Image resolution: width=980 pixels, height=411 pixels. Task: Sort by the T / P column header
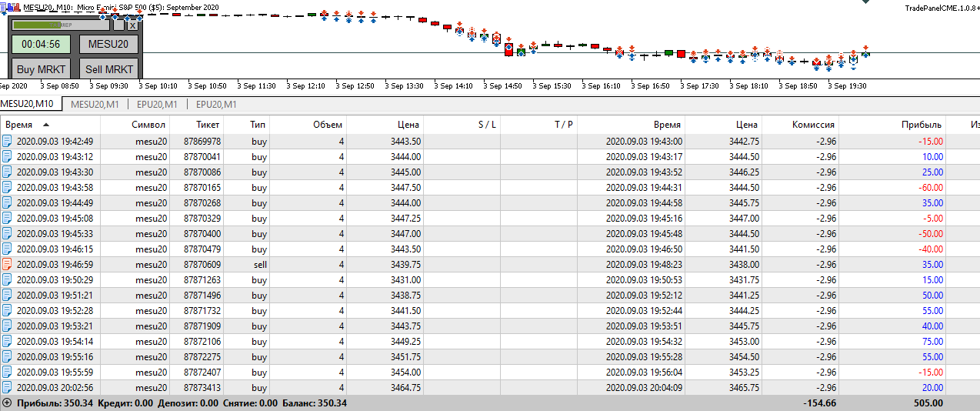point(564,124)
